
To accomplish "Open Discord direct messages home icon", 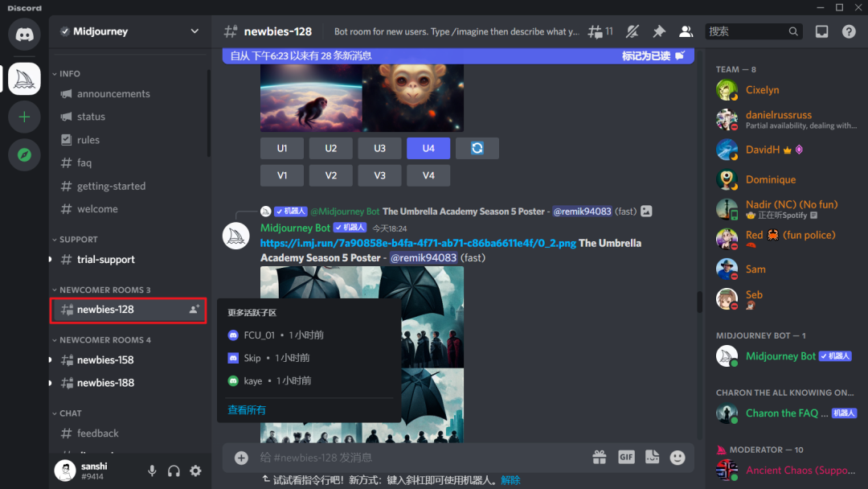I will [24, 34].
